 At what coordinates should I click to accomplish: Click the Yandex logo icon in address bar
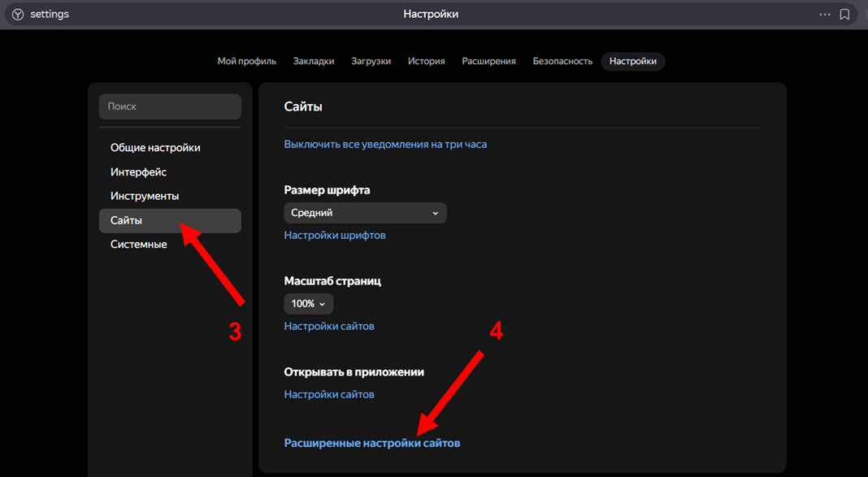click(x=17, y=15)
